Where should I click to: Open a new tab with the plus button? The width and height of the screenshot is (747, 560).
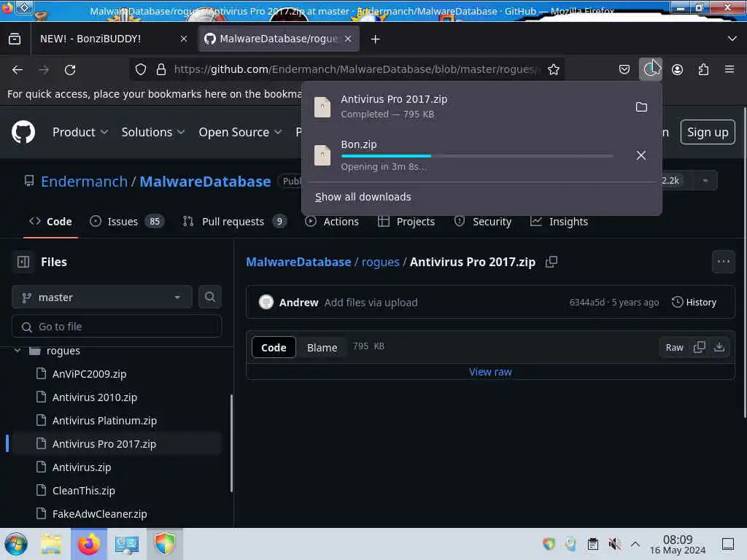(376, 39)
